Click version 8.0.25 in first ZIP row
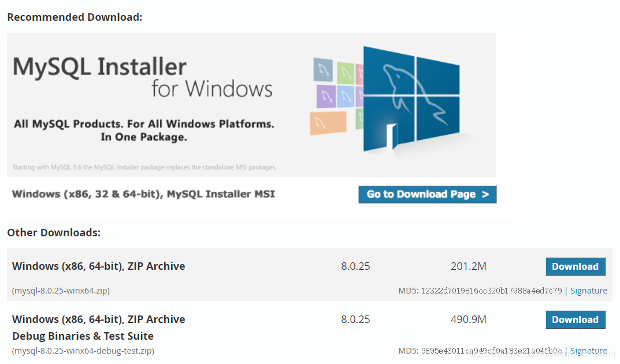The image size is (620, 364). click(355, 266)
